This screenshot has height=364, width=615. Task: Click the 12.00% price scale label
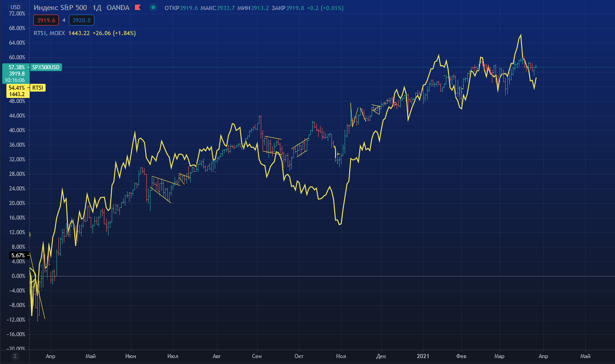click(x=17, y=232)
